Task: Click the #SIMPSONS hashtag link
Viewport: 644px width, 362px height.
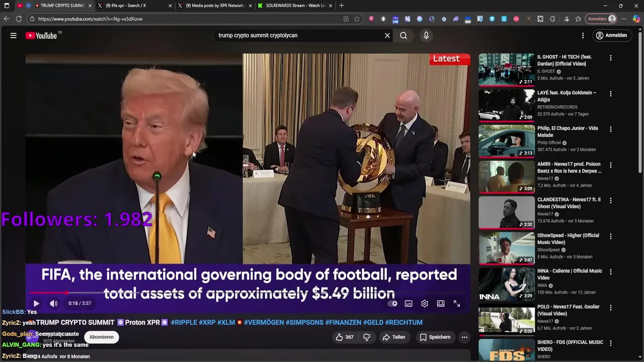Action: click(304, 322)
